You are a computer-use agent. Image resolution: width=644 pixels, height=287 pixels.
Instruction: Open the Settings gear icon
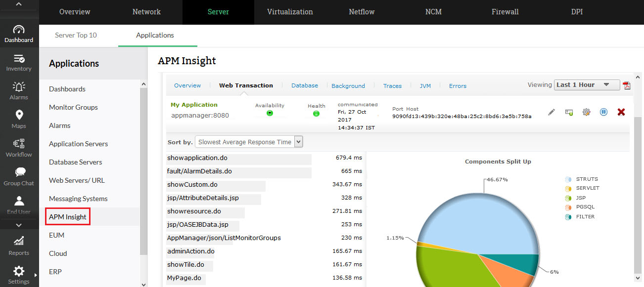[19, 271]
